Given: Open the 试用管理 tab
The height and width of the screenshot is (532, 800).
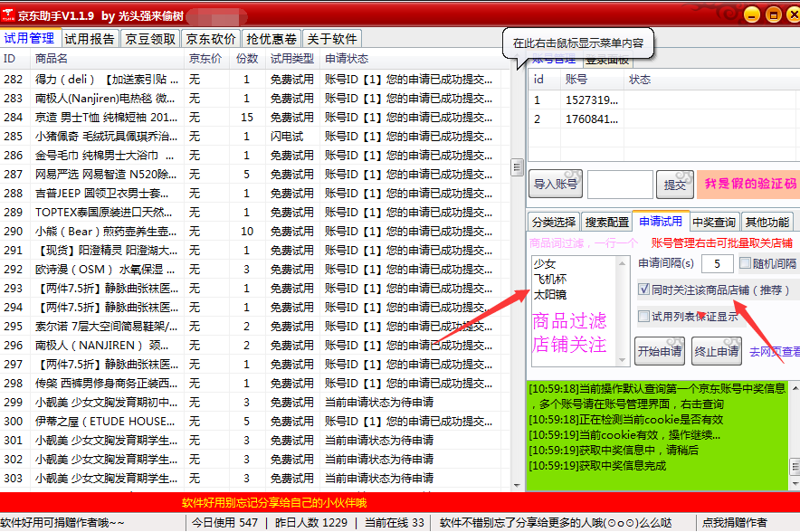Looking at the screenshot, I should (x=30, y=39).
